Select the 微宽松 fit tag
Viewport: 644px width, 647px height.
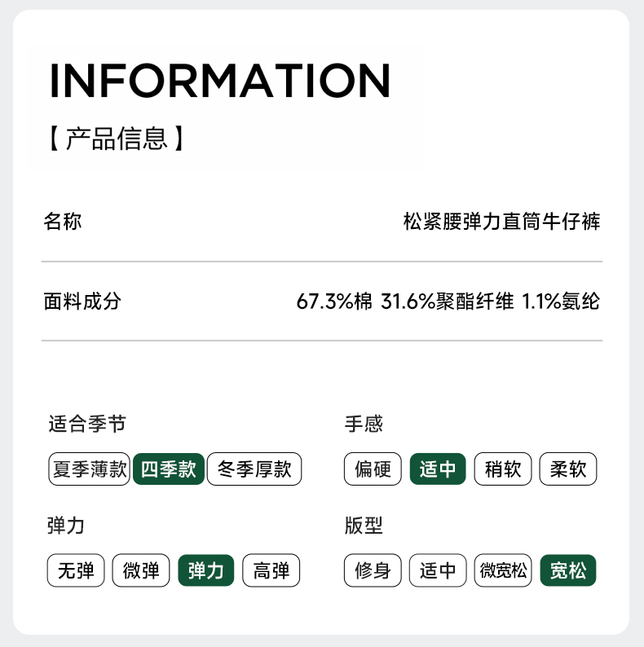tap(503, 570)
